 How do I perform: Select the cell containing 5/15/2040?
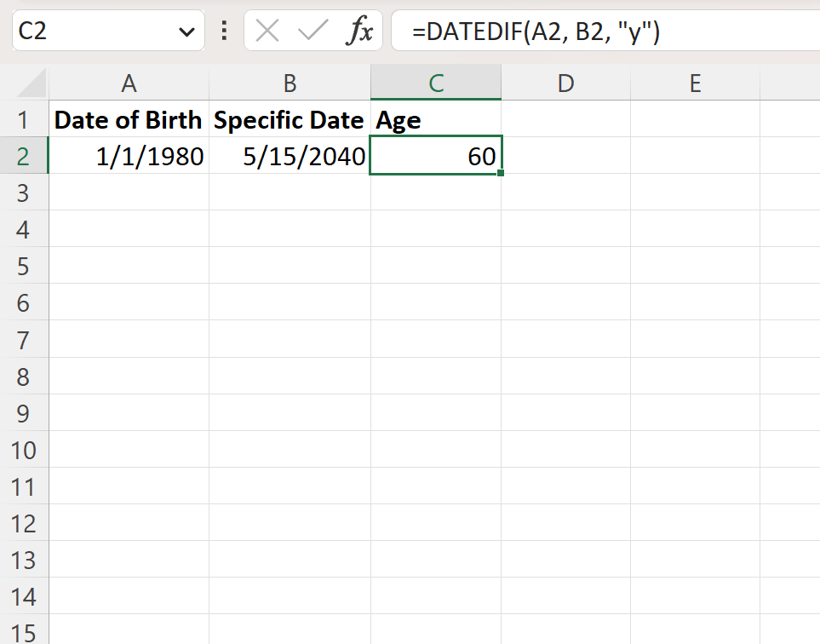pyautogui.click(x=290, y=157)
